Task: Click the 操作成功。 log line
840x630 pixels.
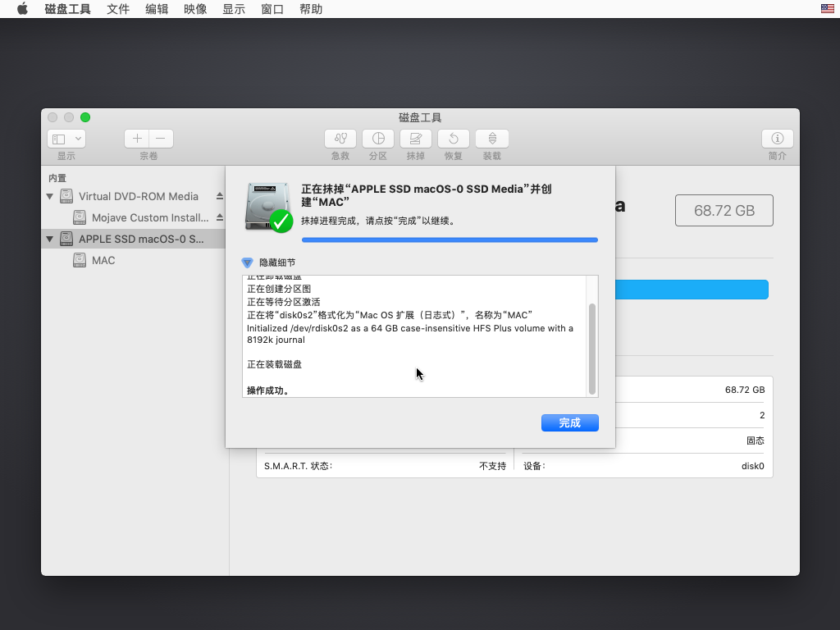Action: pyautogui.click(x=268, y=390)
